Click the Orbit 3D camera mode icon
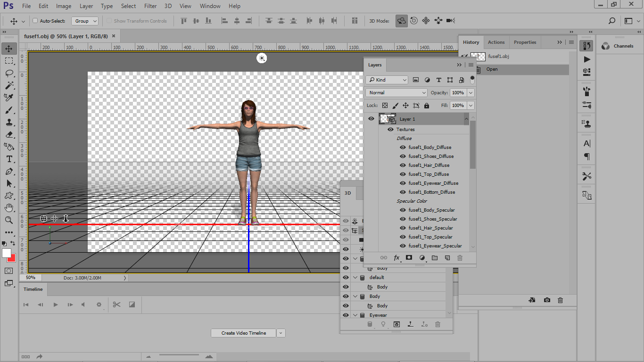 [402, 21]
